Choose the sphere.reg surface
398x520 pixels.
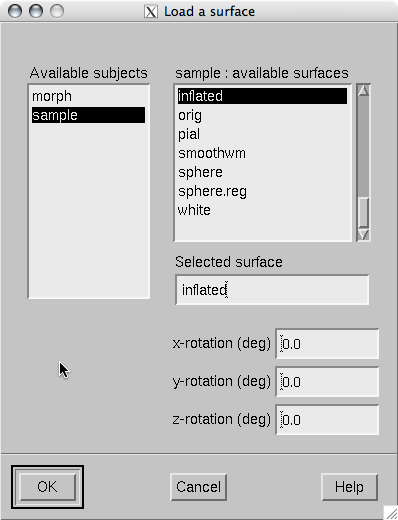point(262,191)
